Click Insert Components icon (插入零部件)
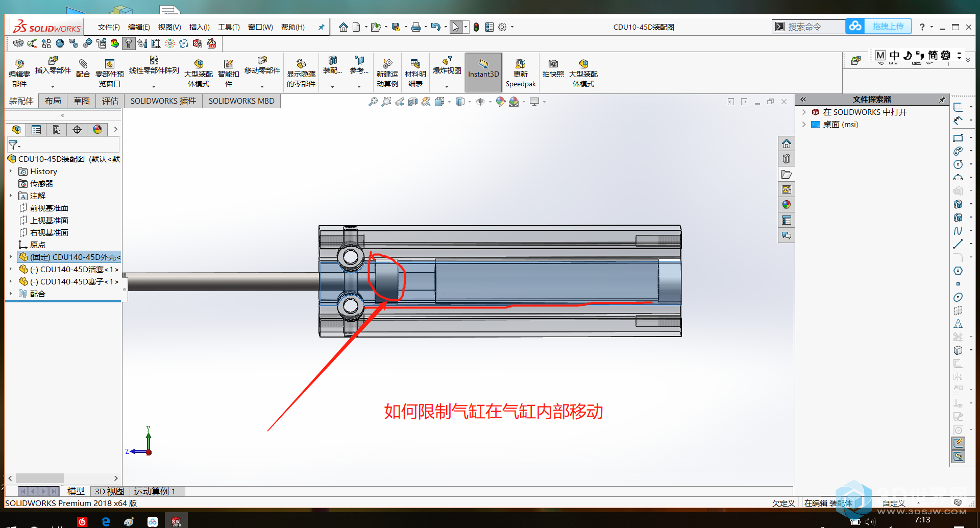This screenshot has height=528, width=980. point(53,65)
